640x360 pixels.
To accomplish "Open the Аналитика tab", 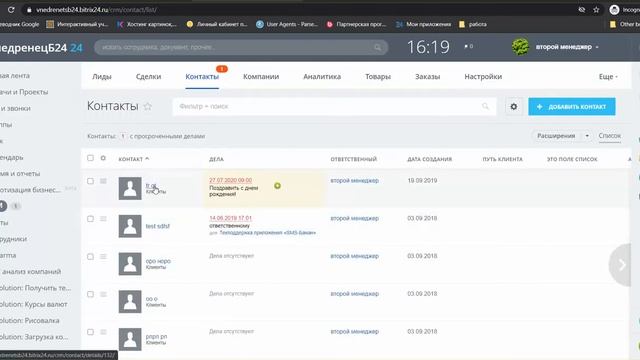I will [x=322, y=76].
